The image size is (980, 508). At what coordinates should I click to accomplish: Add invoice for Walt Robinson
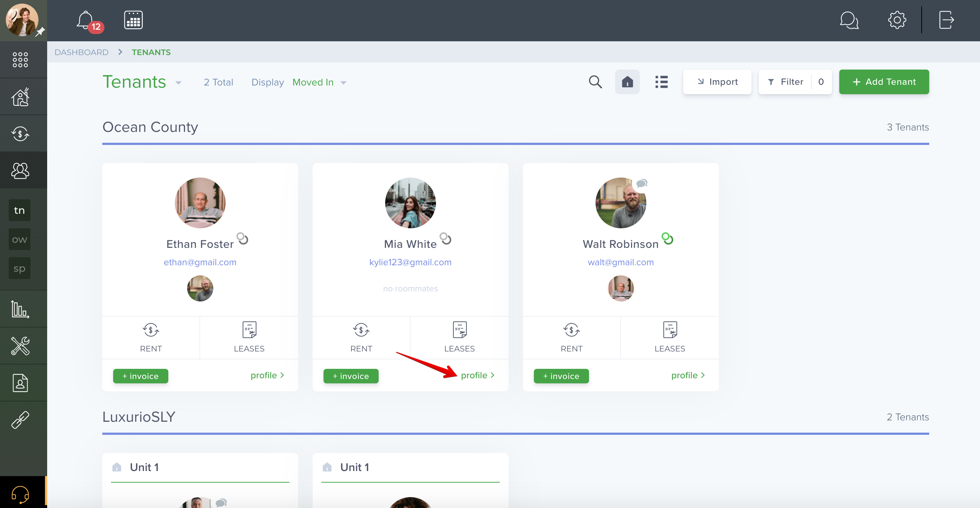[561, 376]
